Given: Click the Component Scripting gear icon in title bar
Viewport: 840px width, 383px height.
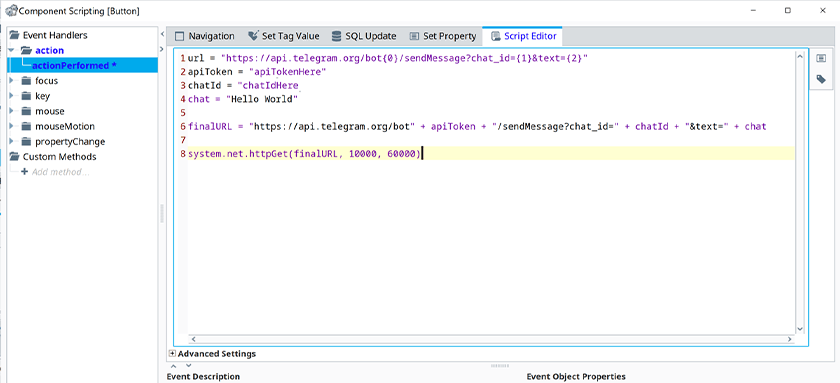Looking at the screenshot, I should (10, 10).
